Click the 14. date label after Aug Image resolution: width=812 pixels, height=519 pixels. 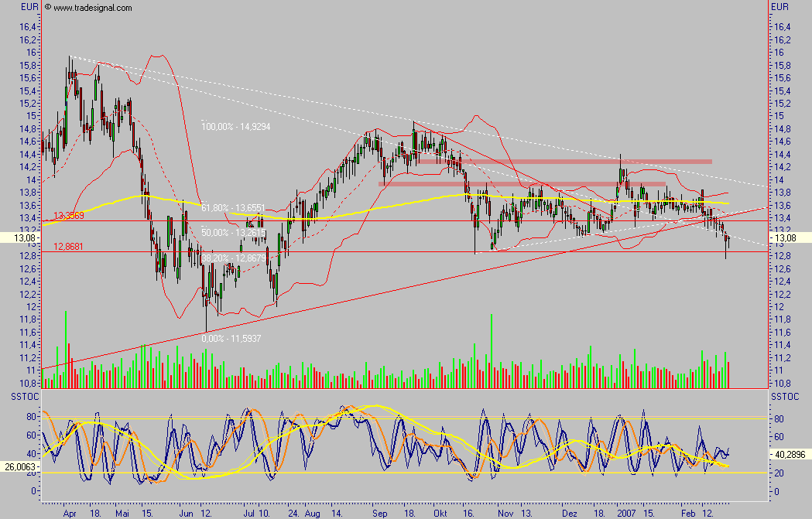click(x=336, y=514)
